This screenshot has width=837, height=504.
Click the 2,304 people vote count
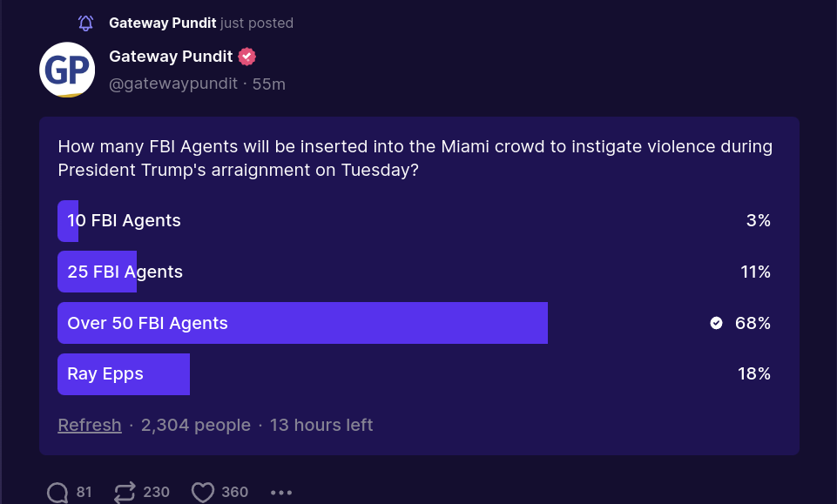[x=195, y=425]
